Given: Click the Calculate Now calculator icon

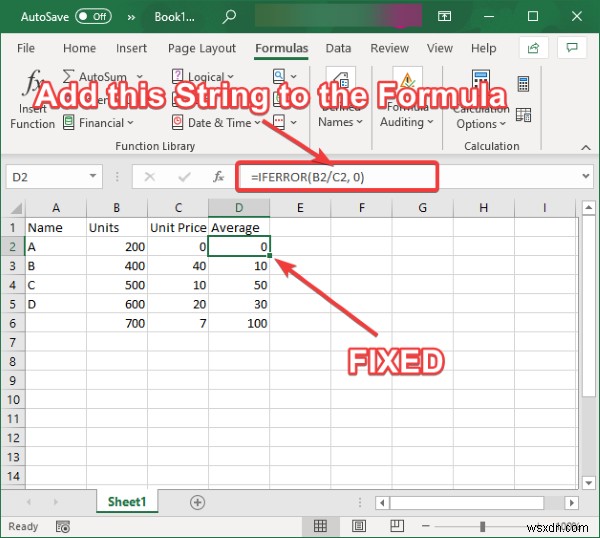Looking at the screenshot, I should tap(523, 84).
